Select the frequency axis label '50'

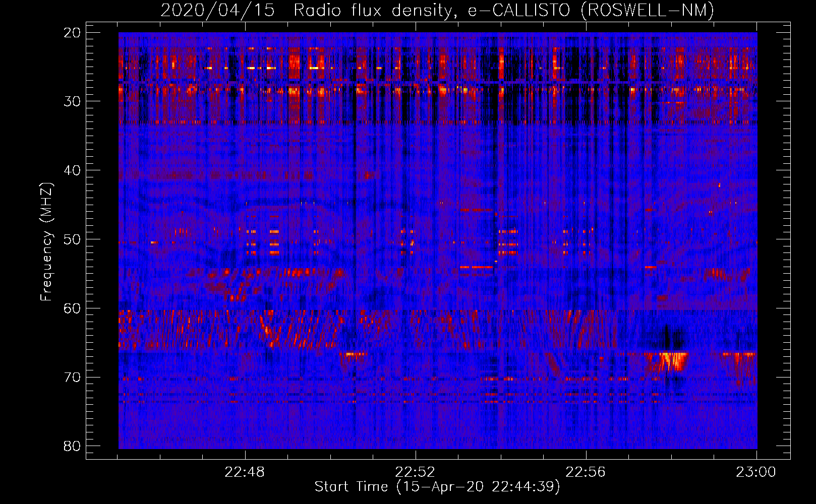(73, 239)
